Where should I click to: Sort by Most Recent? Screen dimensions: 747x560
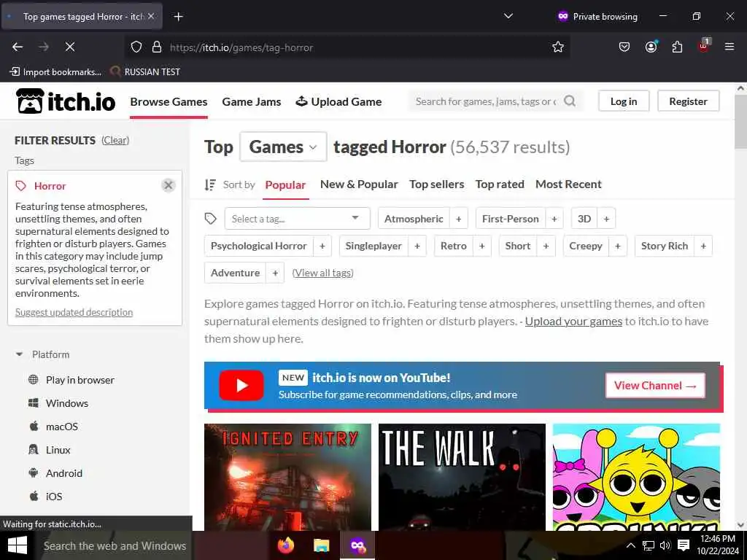point(568,184)
